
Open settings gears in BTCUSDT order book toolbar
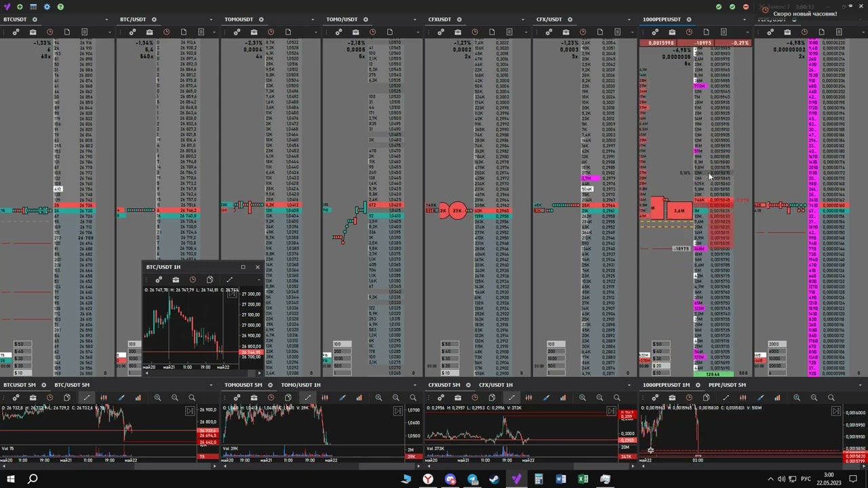tap(16, 32)
